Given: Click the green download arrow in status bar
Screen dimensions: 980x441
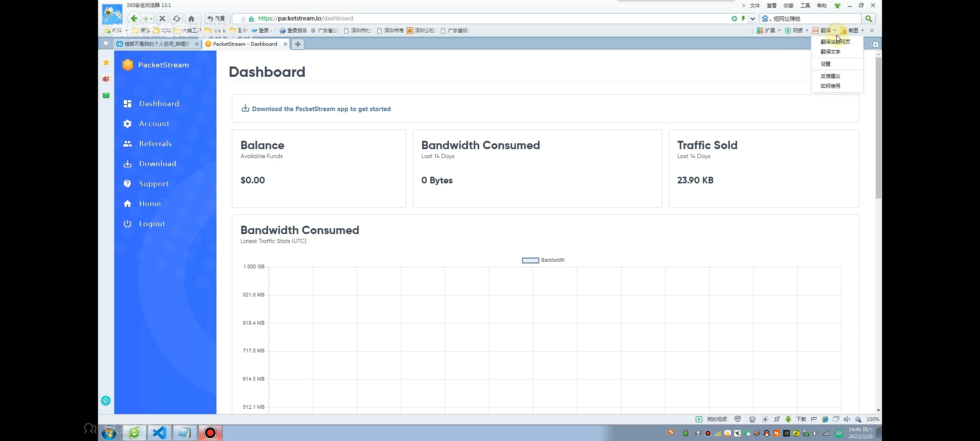Looking at the screenshot, I should coord(788,419).
